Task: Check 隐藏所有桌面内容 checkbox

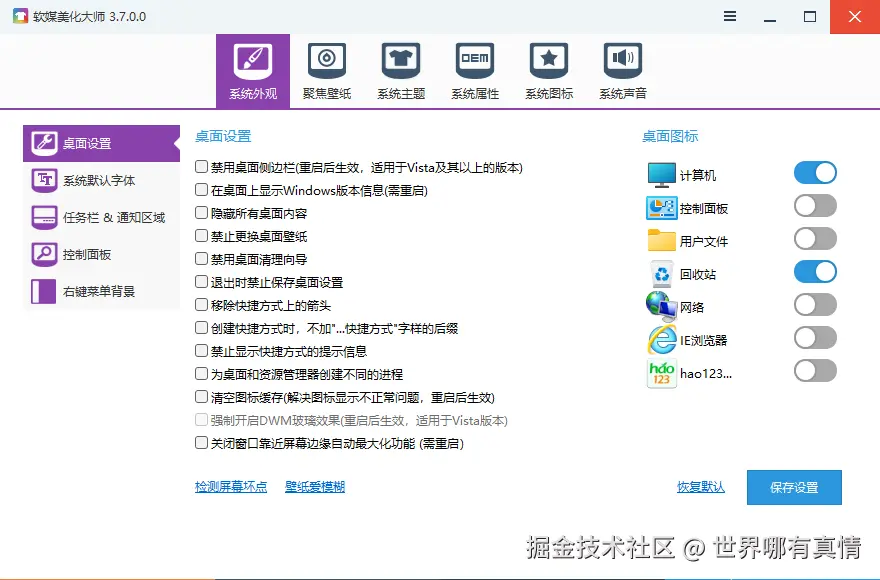Action: click(x=201, y=213)
